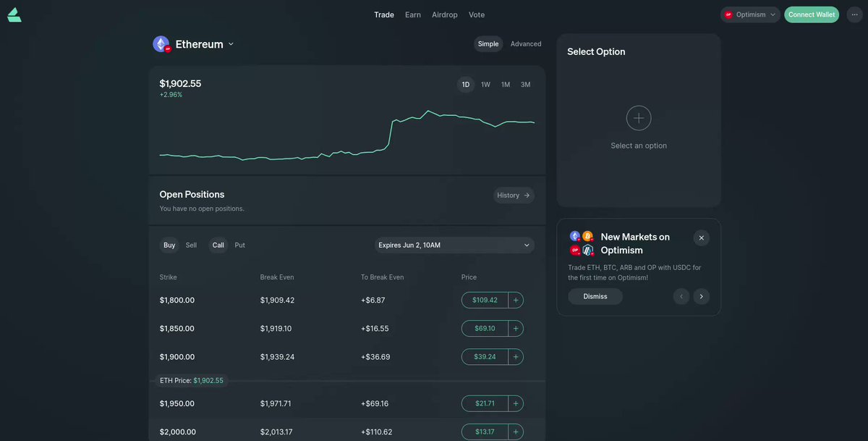Select the Buy toggle
Screen dimensions: 868x441
(169, 245)
